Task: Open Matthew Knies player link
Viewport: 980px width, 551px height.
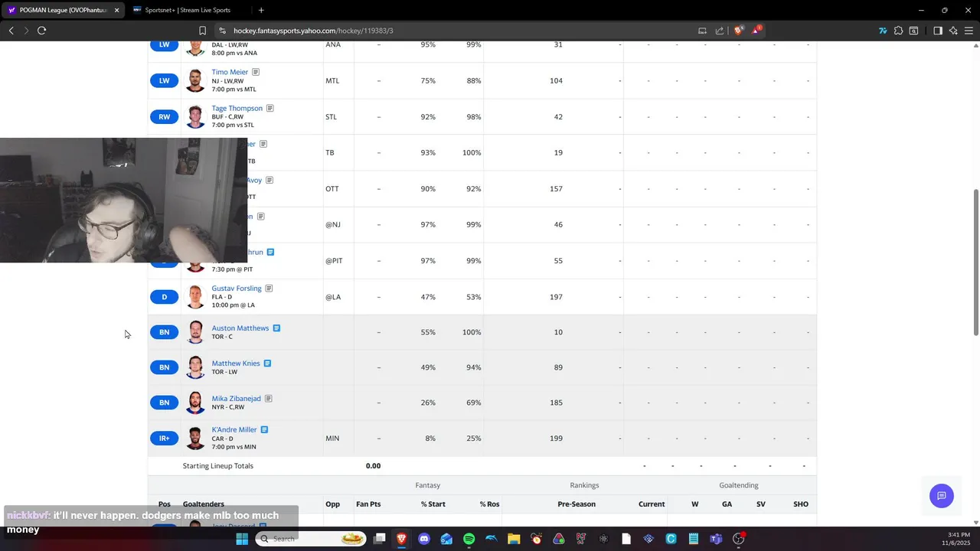Action: (236, 364)
